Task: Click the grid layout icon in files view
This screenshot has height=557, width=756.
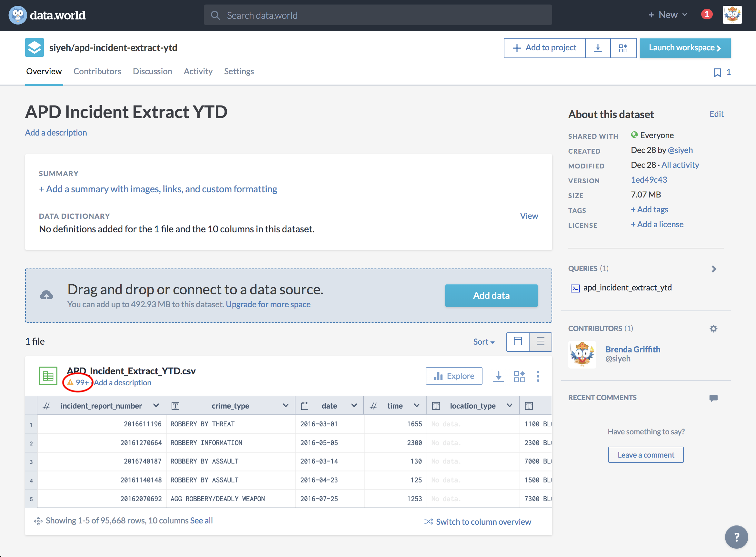Action: pos(517,341)
